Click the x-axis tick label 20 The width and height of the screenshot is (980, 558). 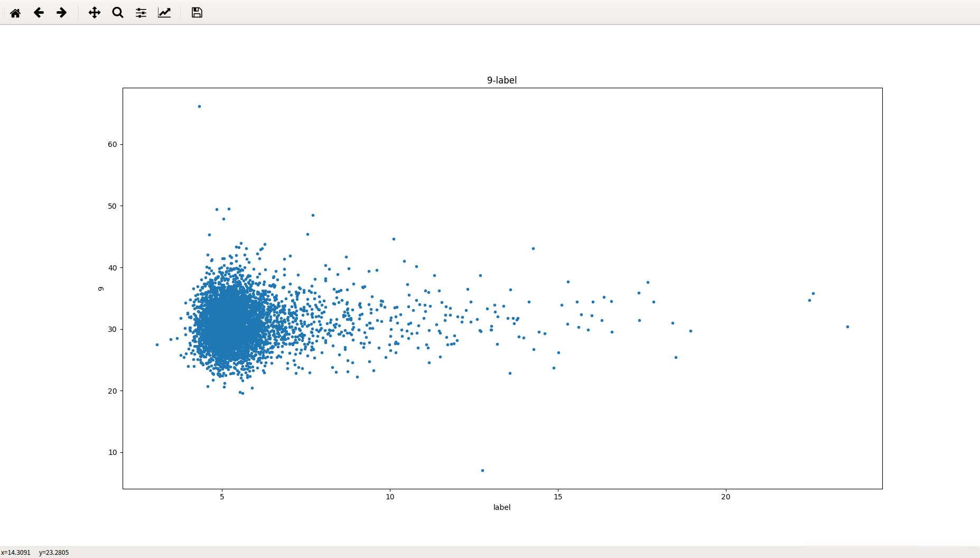[726, 497]
